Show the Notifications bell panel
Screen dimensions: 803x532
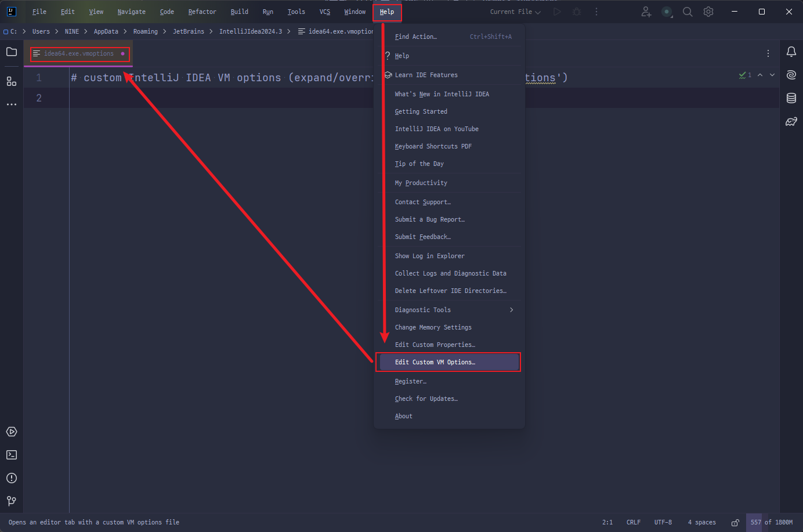(x=791, y=52)
